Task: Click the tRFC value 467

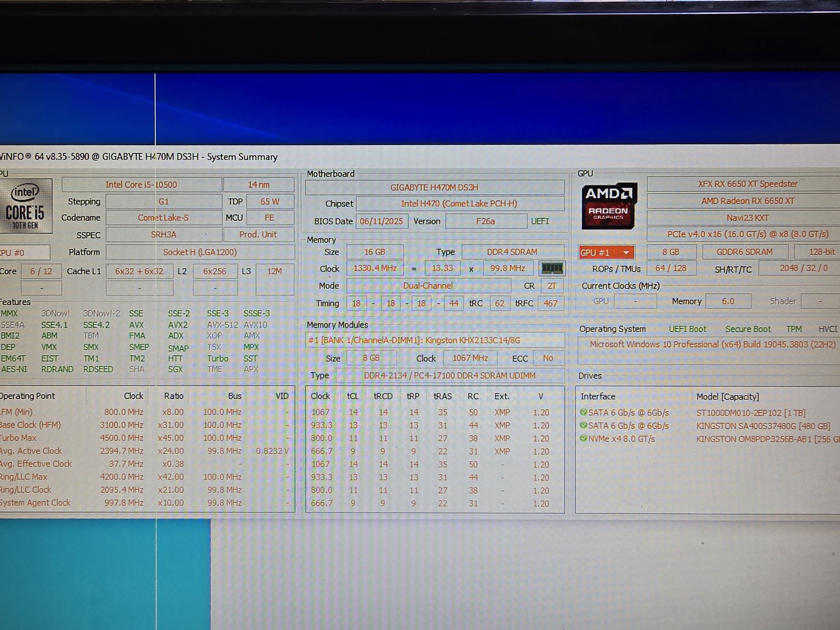Action: [x=551, y=303]
